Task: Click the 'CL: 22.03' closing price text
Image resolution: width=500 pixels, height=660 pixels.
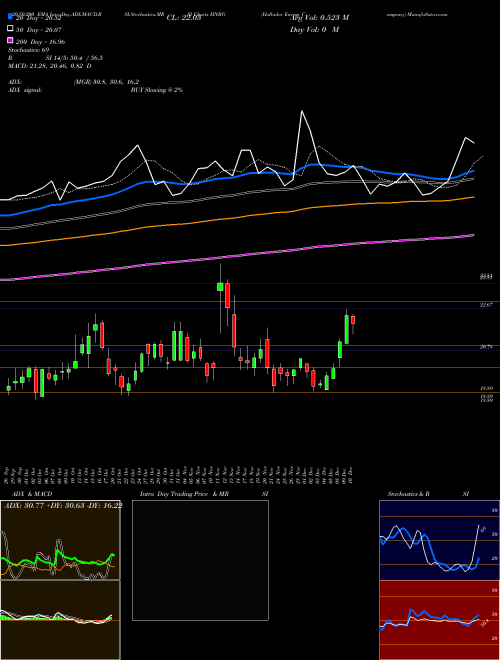Action: pos(184,17)
